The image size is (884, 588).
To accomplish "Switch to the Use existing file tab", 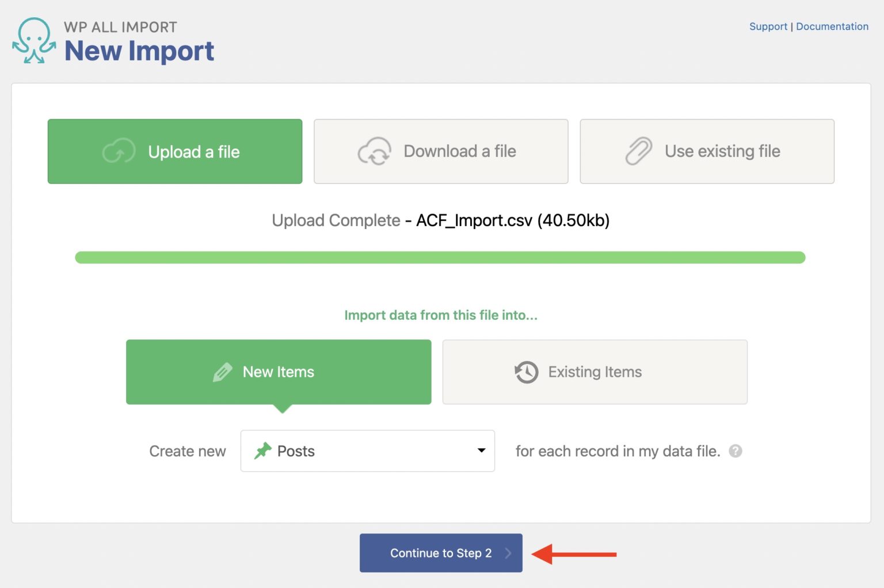I will [x=707, y=151].
